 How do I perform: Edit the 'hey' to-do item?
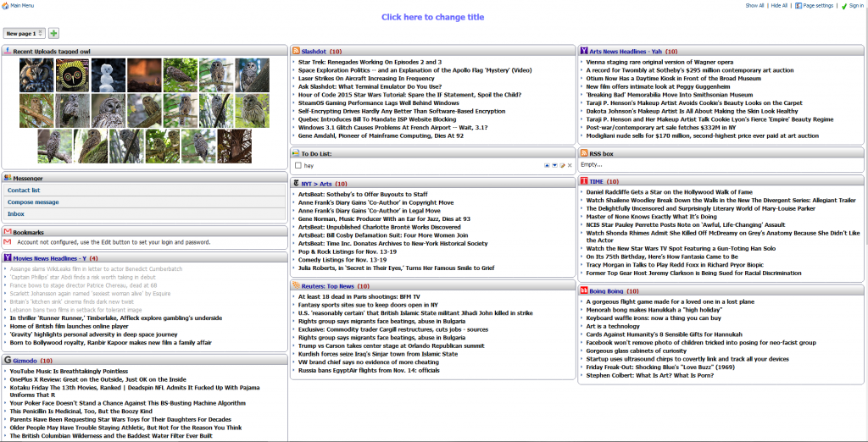point(563,165)
